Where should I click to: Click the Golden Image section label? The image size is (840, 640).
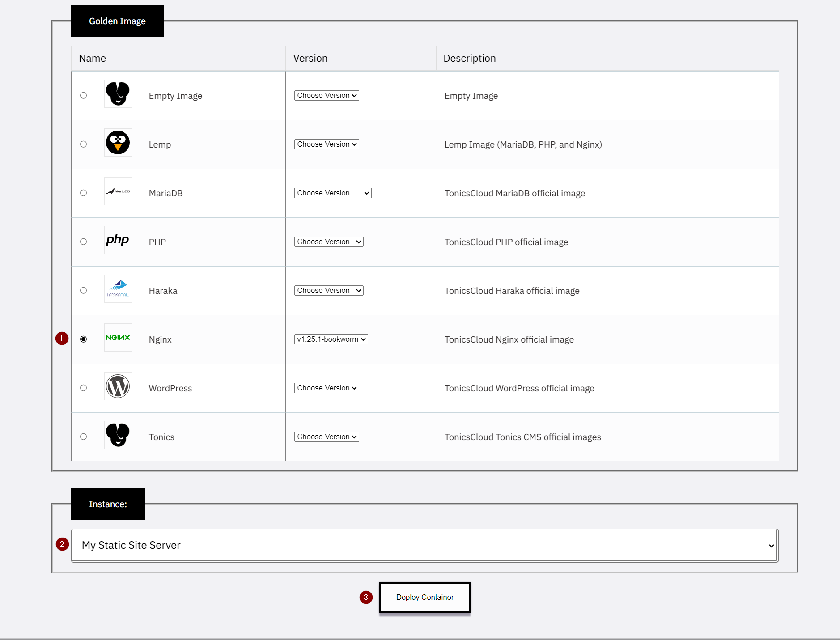pos(117,21)
